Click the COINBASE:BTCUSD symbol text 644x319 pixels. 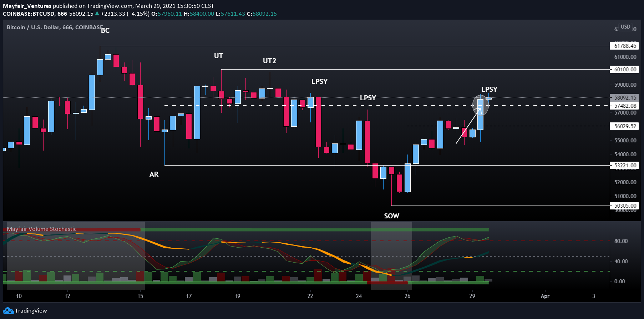(29, 14)
